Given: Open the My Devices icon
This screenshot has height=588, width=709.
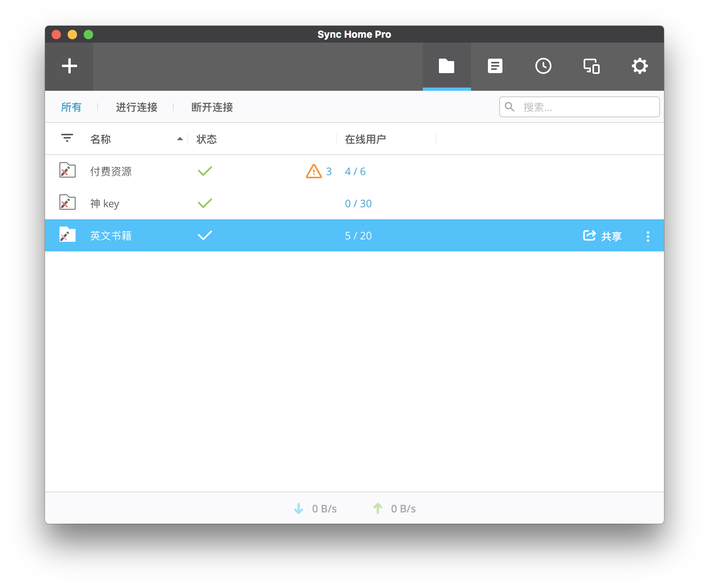Looking at the screenshot, I should pyautogui.click(x=591, y=66).
